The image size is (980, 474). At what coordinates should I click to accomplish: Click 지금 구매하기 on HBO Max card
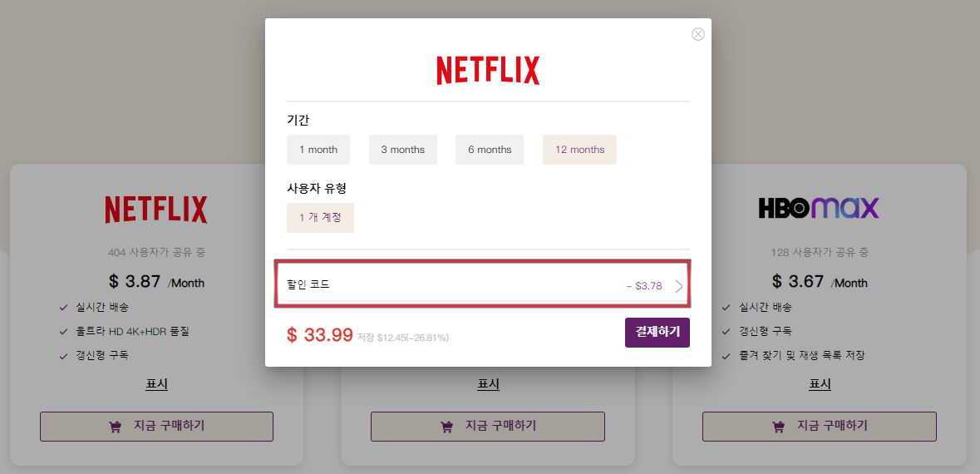[820, 427]
